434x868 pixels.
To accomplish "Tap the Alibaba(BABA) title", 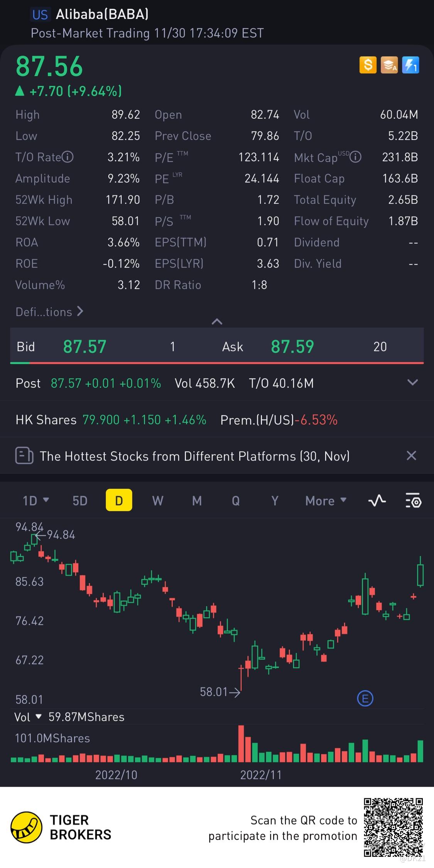I will (102, 14).
